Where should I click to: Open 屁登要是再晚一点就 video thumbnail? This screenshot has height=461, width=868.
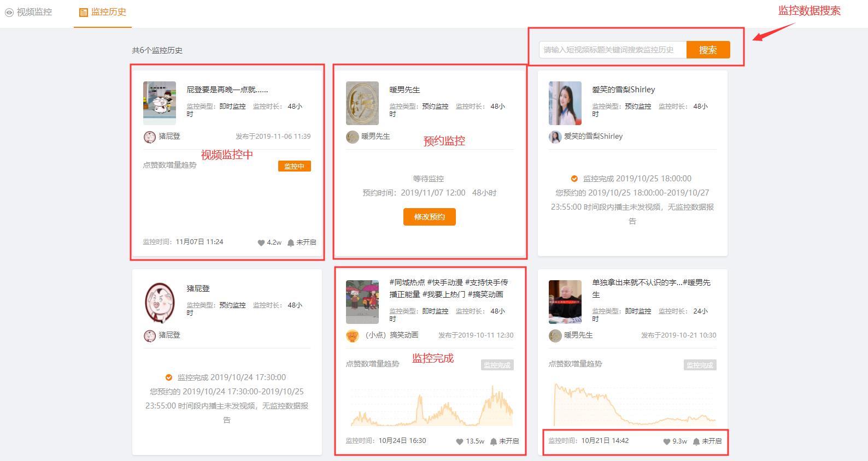[x=160, y=103]
